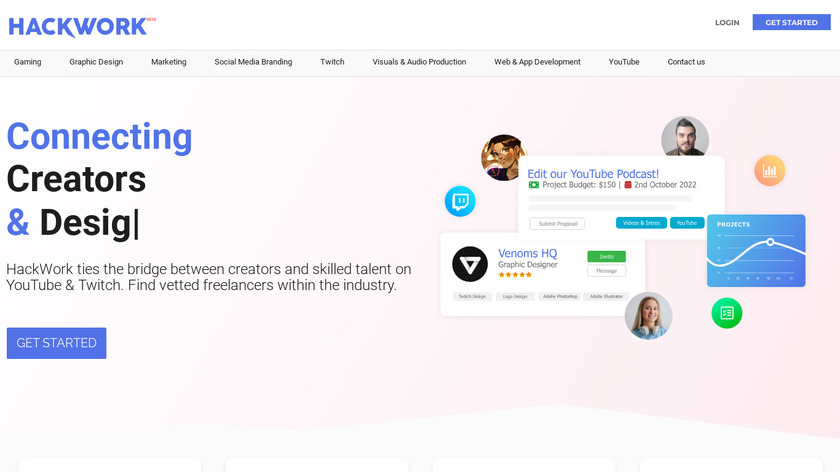
Task: Click the green checklist icon
Action: pos(727,313)
